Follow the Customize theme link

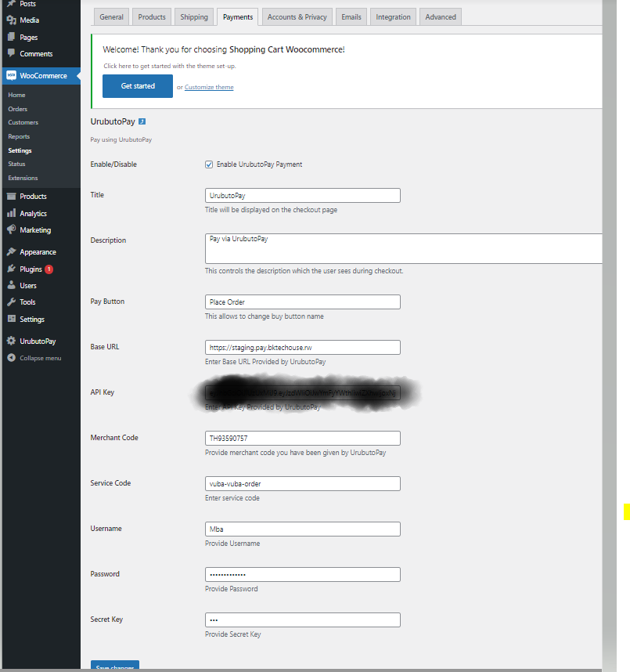[x=209, y=87]
